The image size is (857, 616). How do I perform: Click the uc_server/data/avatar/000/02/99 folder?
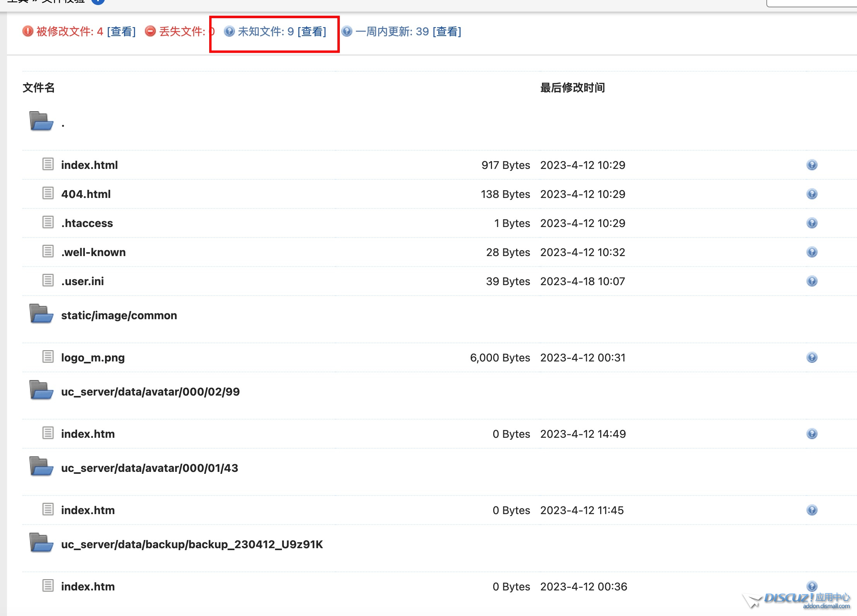point(150,392)
